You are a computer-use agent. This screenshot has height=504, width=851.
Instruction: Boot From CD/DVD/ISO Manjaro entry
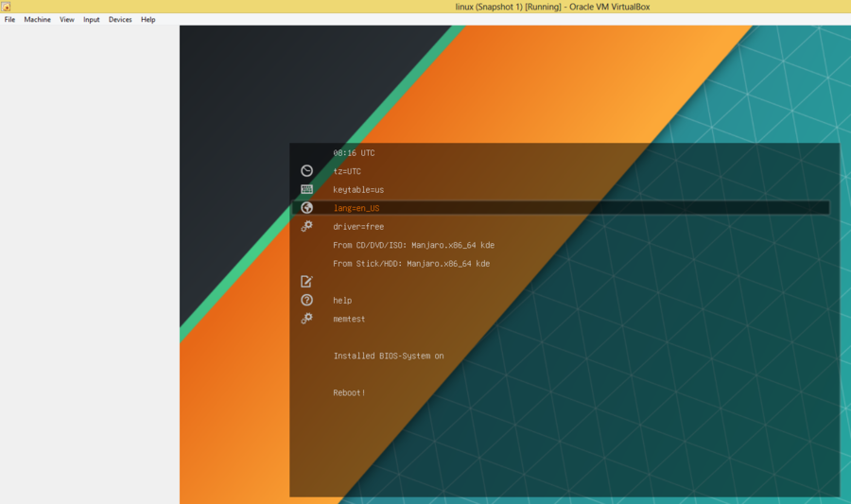click(413, 245)
